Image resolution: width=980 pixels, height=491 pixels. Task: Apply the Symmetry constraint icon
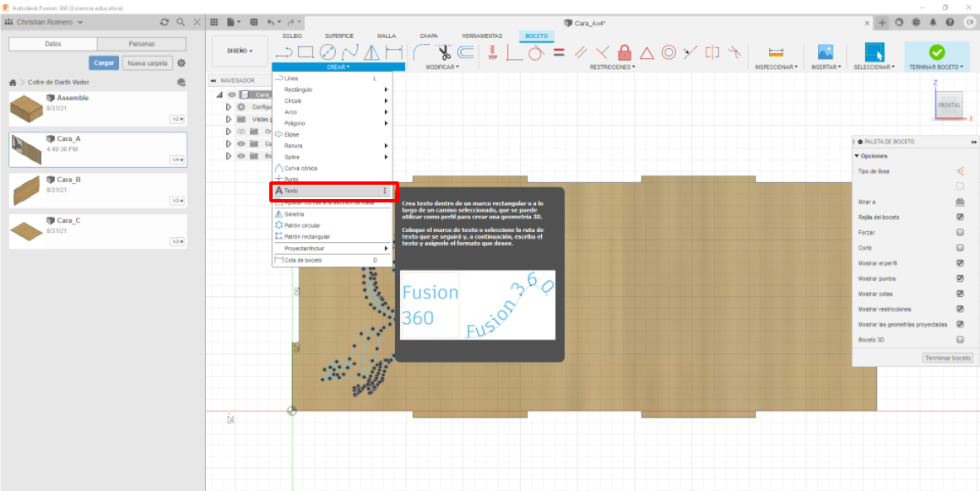click(x=712, y=52)
